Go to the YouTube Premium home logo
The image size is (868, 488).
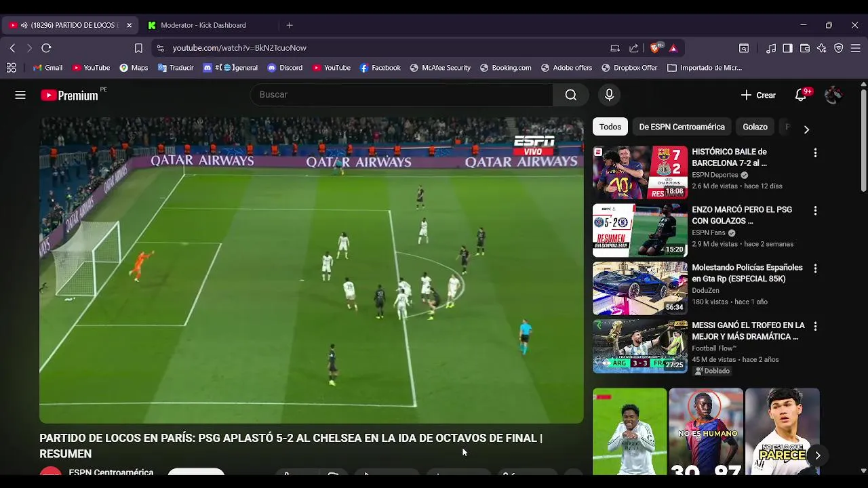[x=69, y=96]
